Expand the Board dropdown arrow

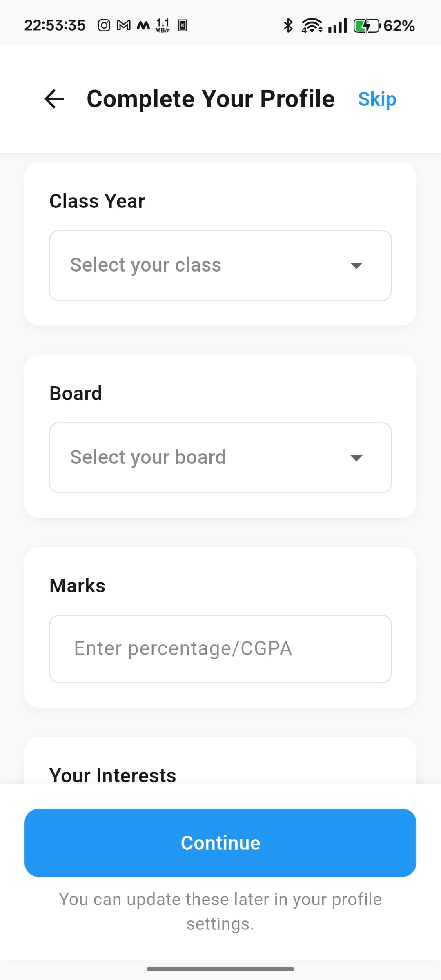pyautogui.click(x=356, y=458)
